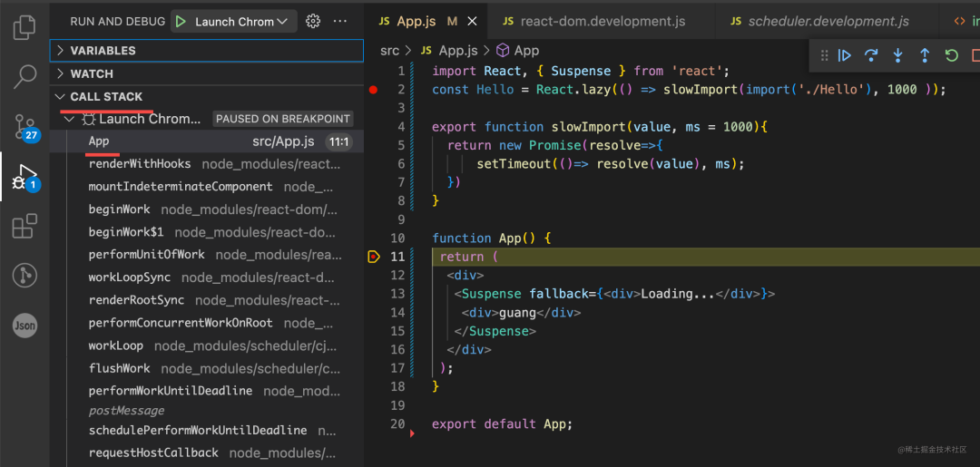Start debugging with green play icon
Image resolution: width=980 pixels, height=467 pixels.
181,22
